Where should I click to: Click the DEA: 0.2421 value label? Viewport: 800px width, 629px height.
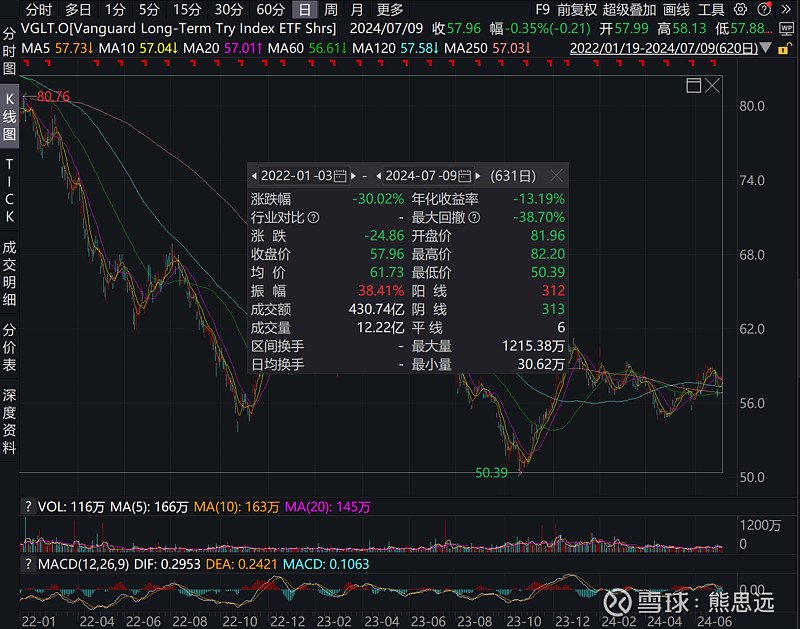pos(241,564)
